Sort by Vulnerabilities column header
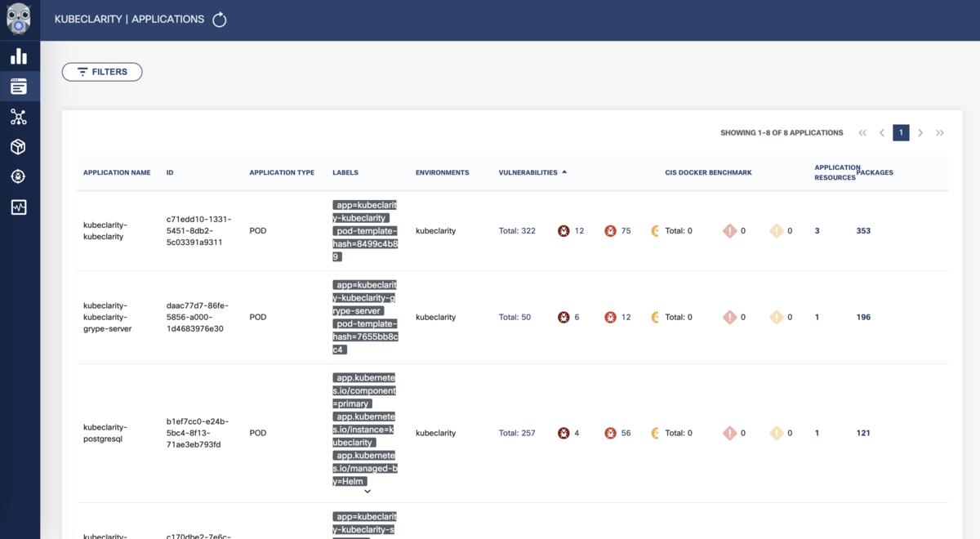980x539 pixels. coord(528,172)
